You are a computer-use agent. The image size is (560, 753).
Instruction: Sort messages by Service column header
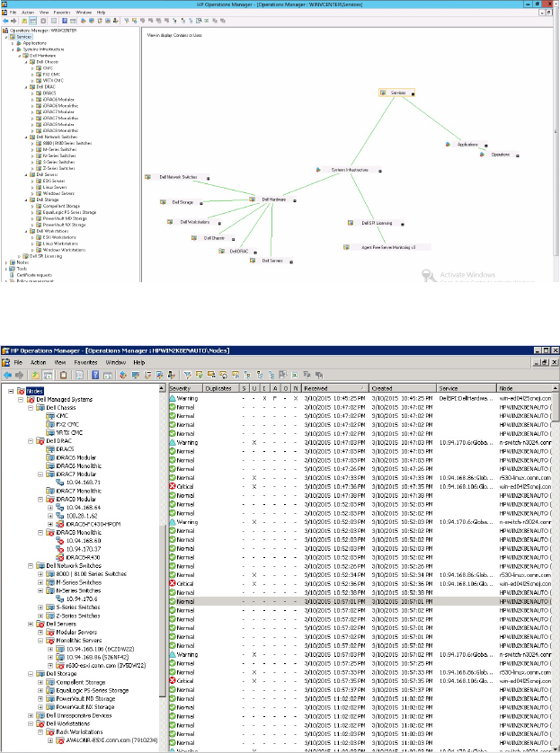[x=467, y=388]
